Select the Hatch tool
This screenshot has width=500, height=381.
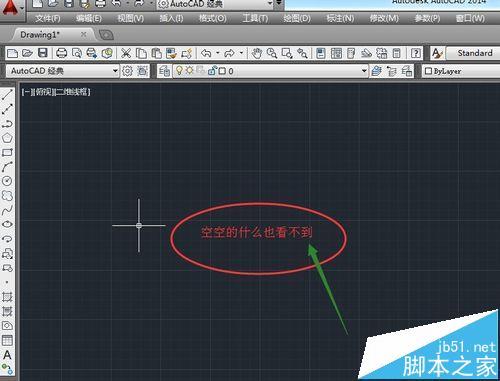pos(7,297)
